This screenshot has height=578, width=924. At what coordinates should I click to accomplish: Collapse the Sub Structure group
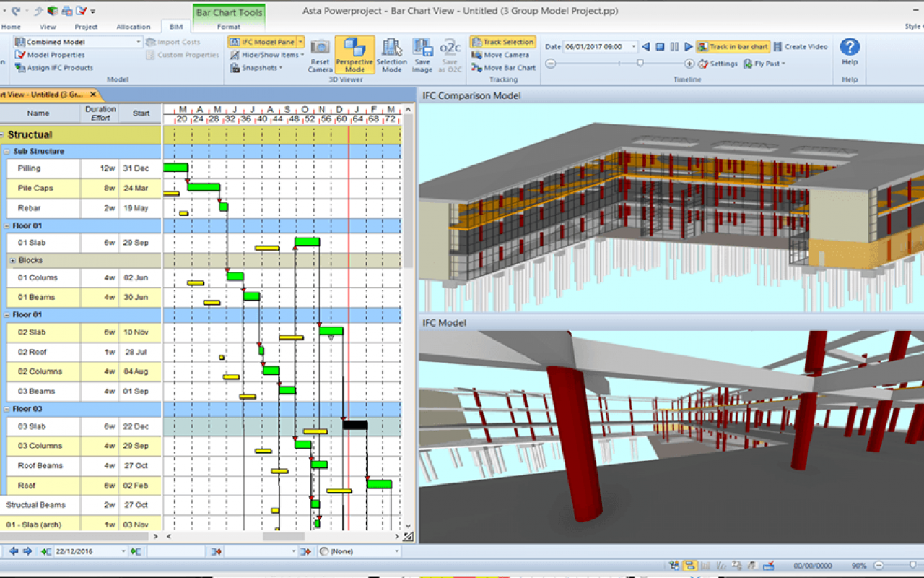point(6,152)
